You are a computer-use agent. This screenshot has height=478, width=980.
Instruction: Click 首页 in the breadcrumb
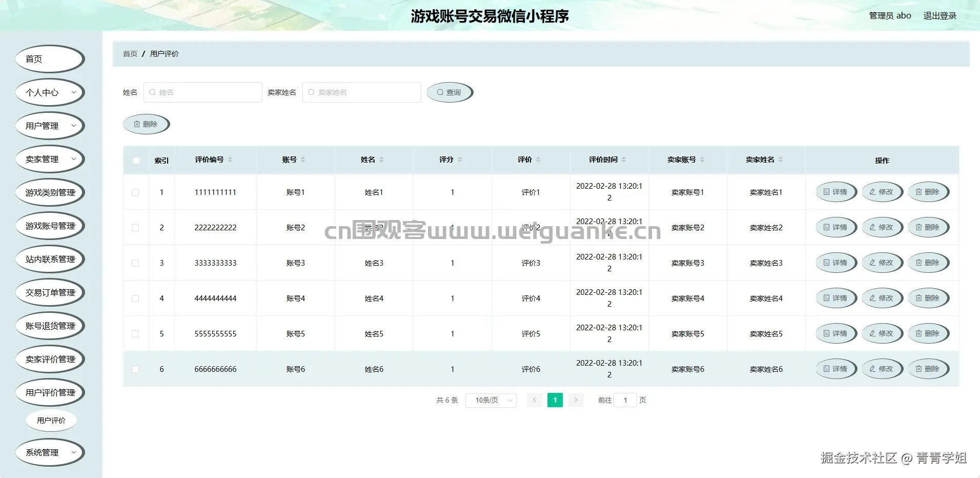tap(130, 54)
